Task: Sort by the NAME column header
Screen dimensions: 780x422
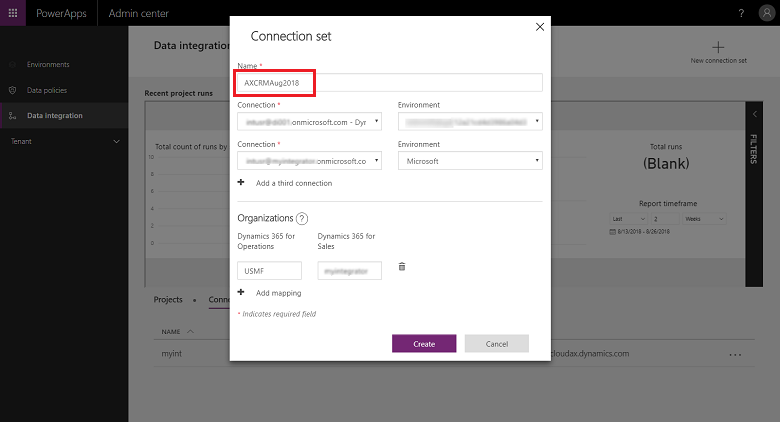Action: [171, 331]
